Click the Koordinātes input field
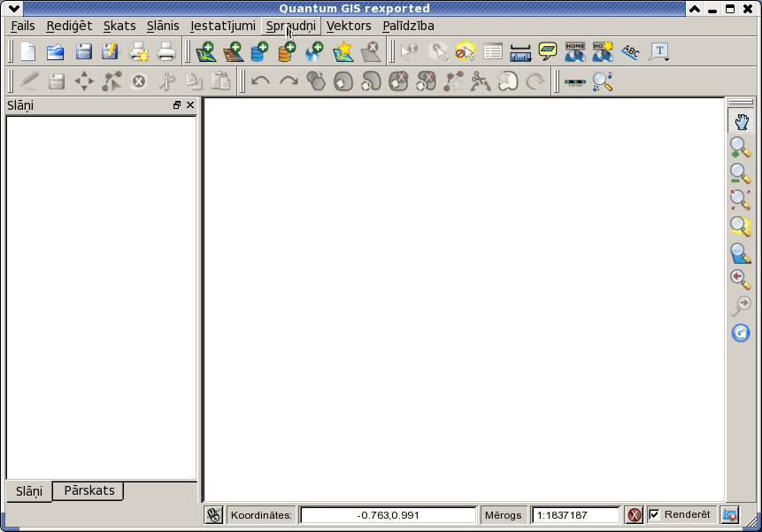The width and height of the screenshot is (762, 532). [388, 515]
